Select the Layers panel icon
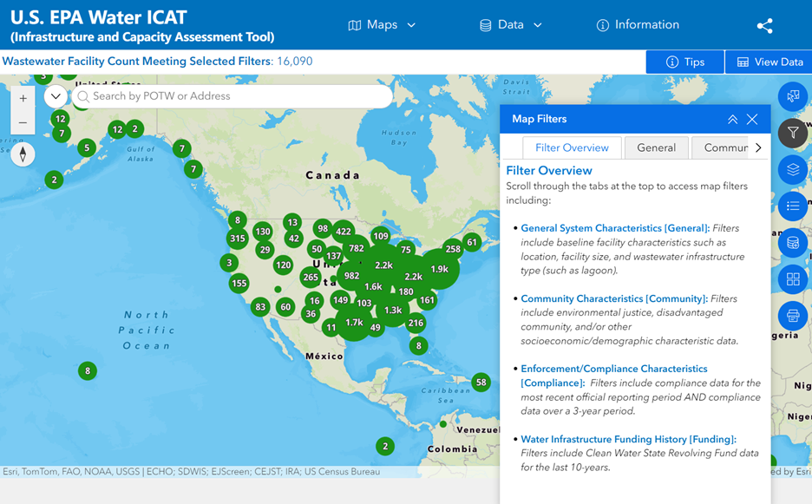 pos(792,169)
